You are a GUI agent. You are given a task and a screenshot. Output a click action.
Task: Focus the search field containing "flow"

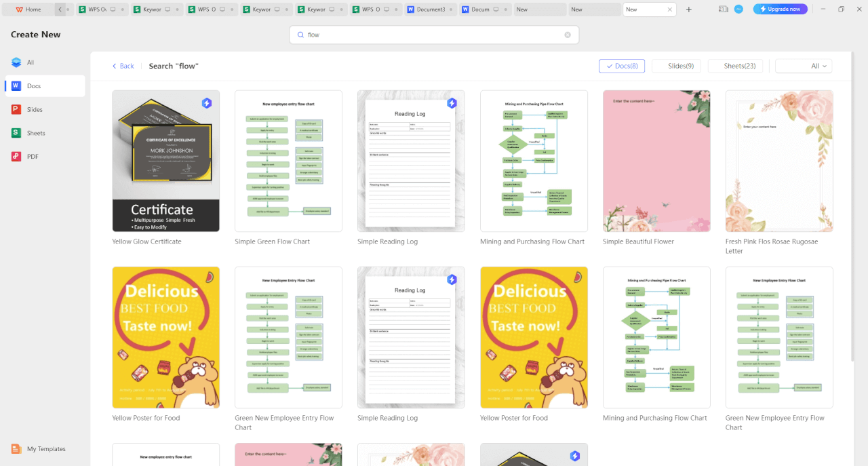coord(434,35)
